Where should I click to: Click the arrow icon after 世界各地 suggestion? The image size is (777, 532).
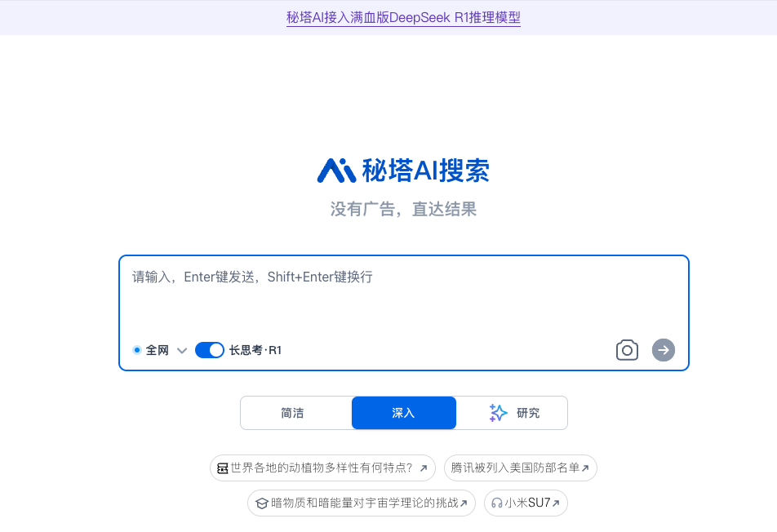click(424, 468)
